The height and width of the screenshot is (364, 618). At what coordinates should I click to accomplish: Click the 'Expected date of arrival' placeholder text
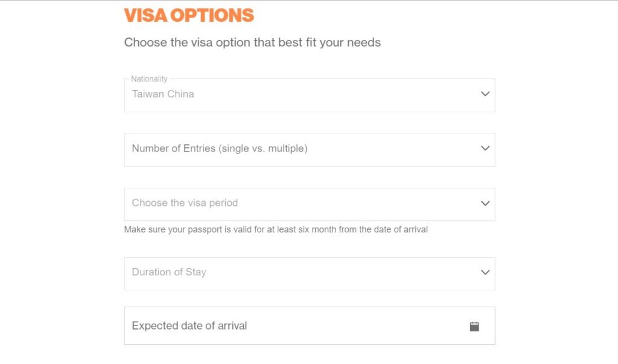pos(190,326)
